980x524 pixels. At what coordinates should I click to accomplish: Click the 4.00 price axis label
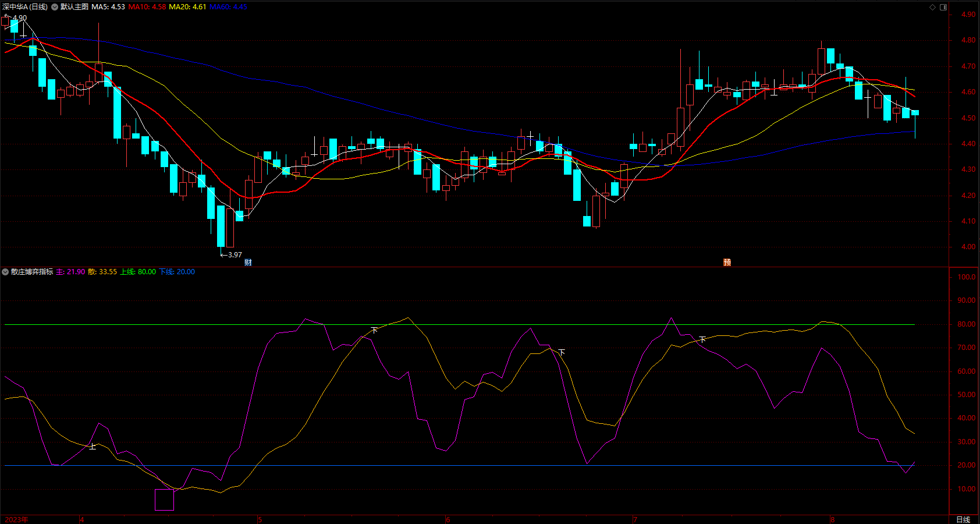[968, 247]
